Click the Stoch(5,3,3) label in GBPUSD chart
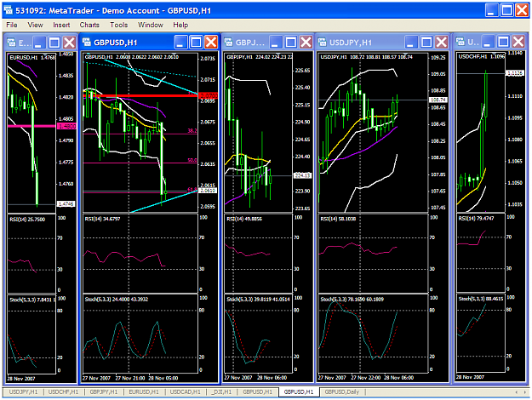Viewport: 532px width, 400px height. coord(116,300)
